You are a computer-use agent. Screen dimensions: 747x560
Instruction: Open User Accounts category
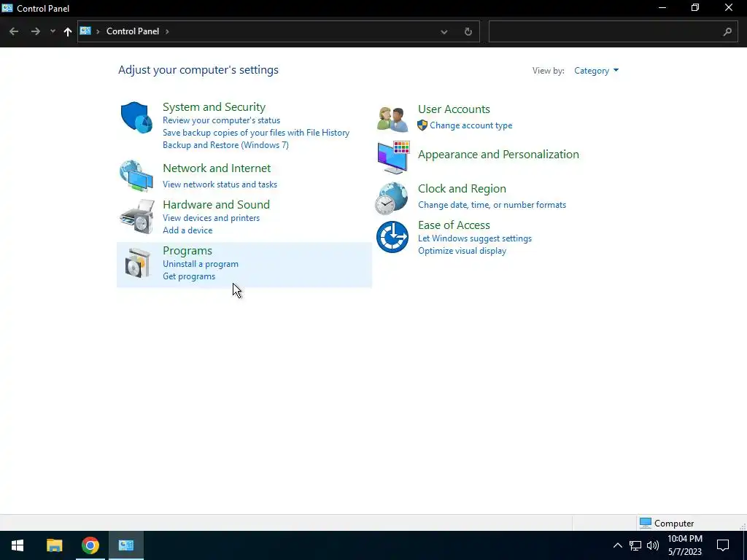coord(454,109)
